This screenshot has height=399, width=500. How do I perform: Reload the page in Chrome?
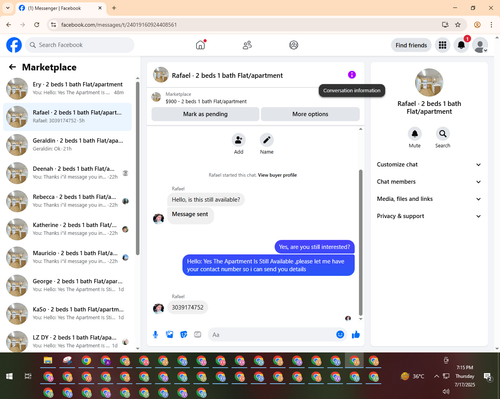(37, 25)
